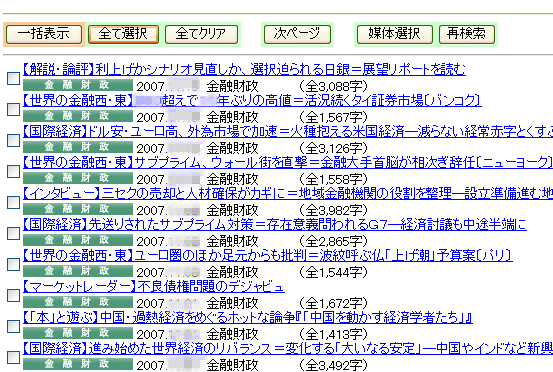Open 媒体選択 media selection
Image resolution: width=553 pixels, height=372 pixels.
394,34
